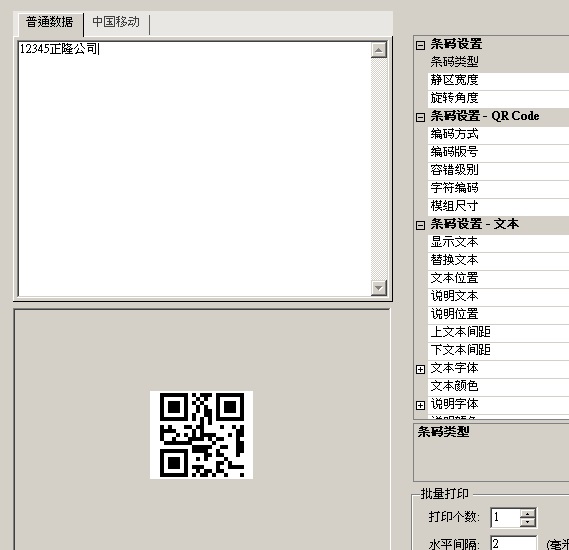Select the 显示文本 property row
The width and height of the screenshot is (569, 550).
click(499, 242)
